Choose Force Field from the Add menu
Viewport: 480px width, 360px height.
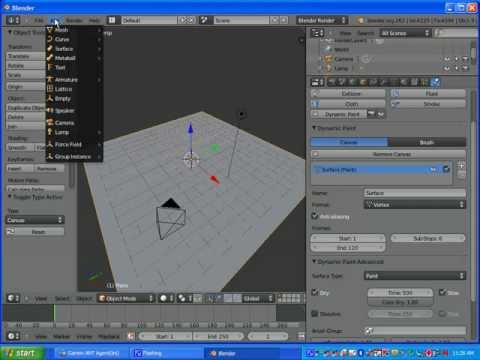74,144
